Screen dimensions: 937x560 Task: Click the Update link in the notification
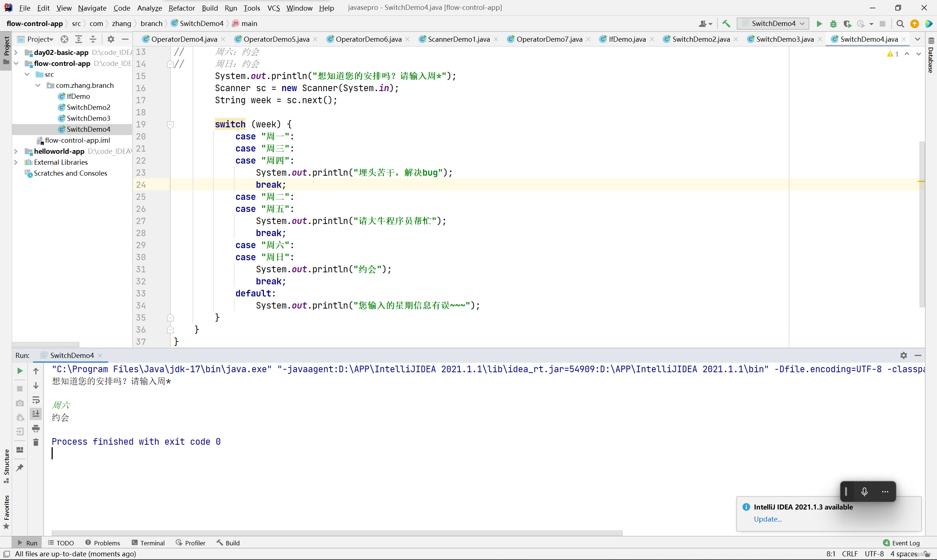pos(768,519)
